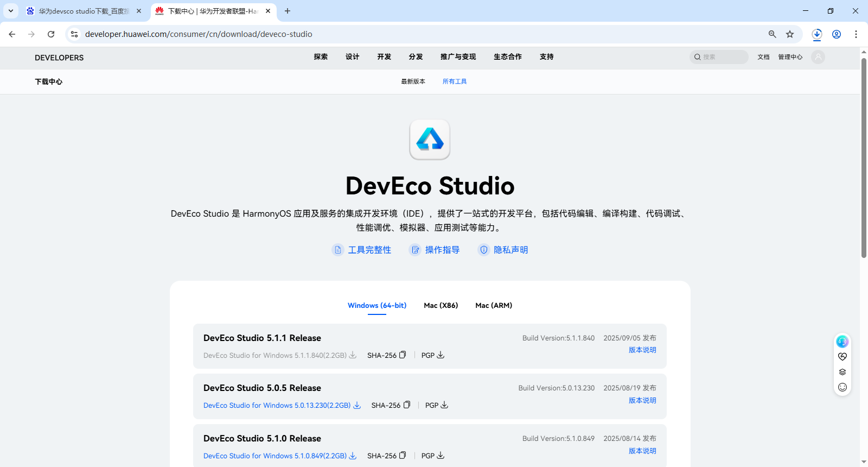Open the 开发 menu
868x467 pixels.
coord(384,57)
